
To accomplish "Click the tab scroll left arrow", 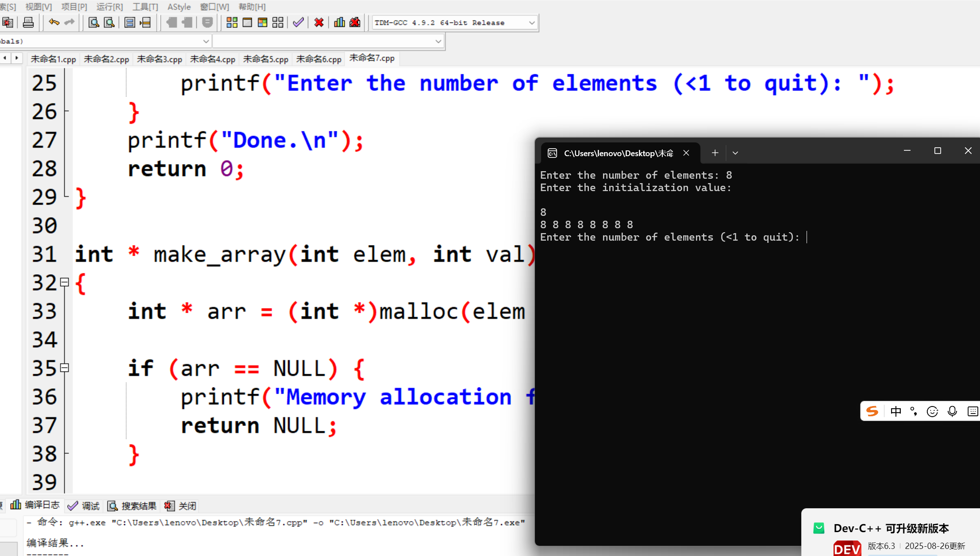I will pyautogui.click(x=5, y=58).
